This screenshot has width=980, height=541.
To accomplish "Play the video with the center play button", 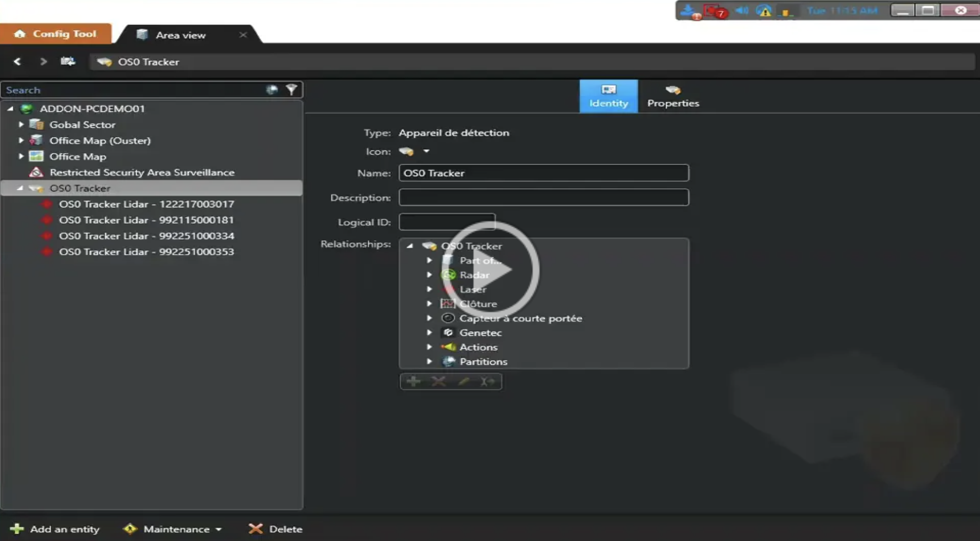I will pyautogui.click(x=491, y=269).
